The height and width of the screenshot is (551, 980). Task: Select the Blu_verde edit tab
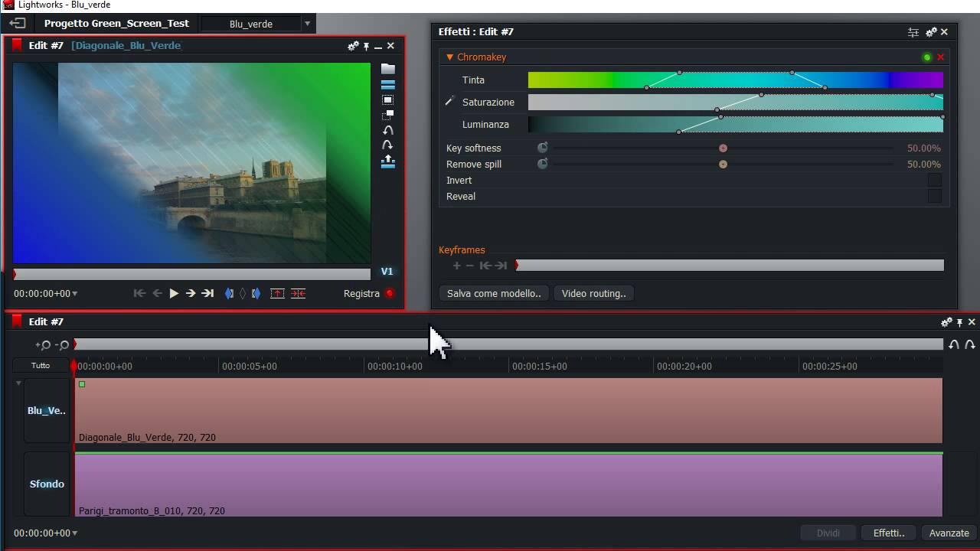(x=251, y=24)
